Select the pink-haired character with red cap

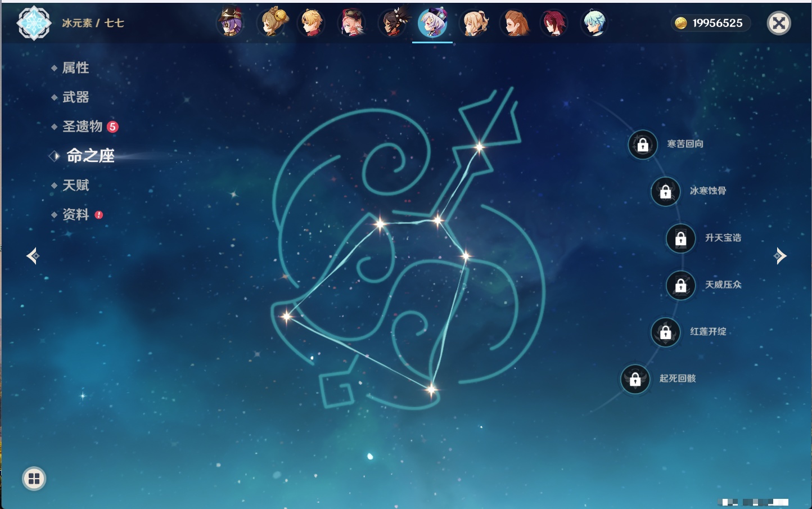tap(353, 23)
